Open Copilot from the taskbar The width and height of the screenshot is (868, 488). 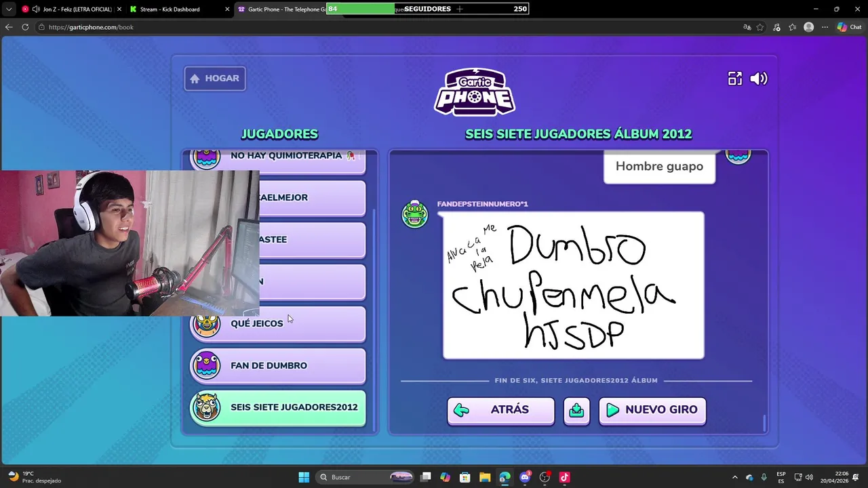tap(445, 477)
